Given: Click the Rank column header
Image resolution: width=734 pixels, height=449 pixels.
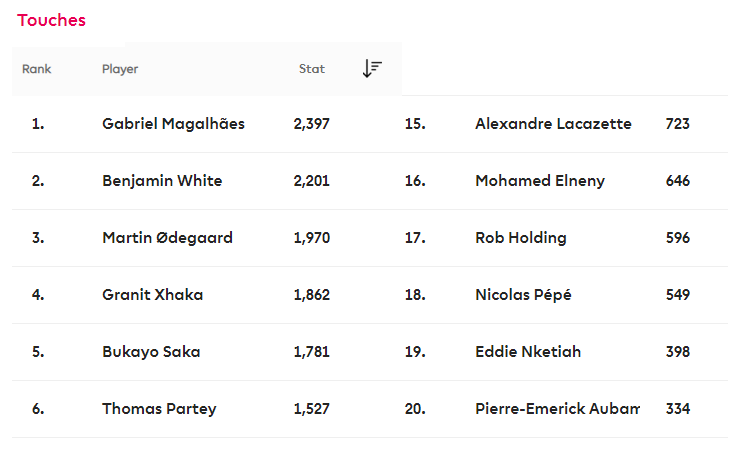Looking at the screenshot, I should [x=37, y=69].
